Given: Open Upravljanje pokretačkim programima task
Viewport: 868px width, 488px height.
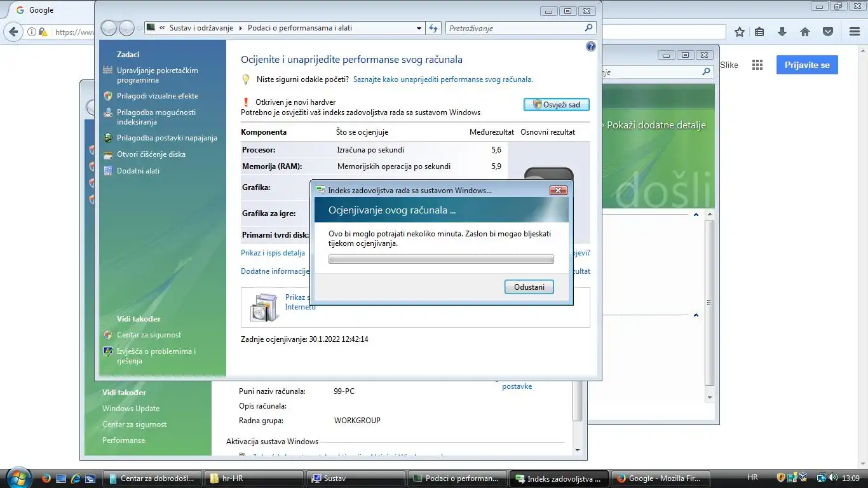Looking at the screenshot, I should [x=158, y=76].
